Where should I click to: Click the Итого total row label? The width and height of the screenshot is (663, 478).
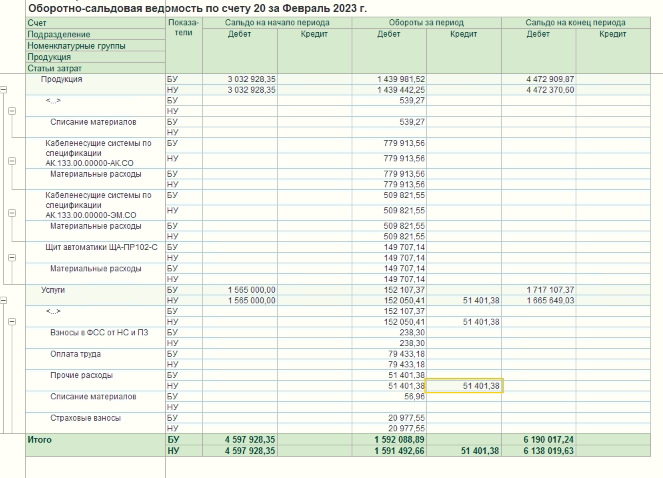41,439
